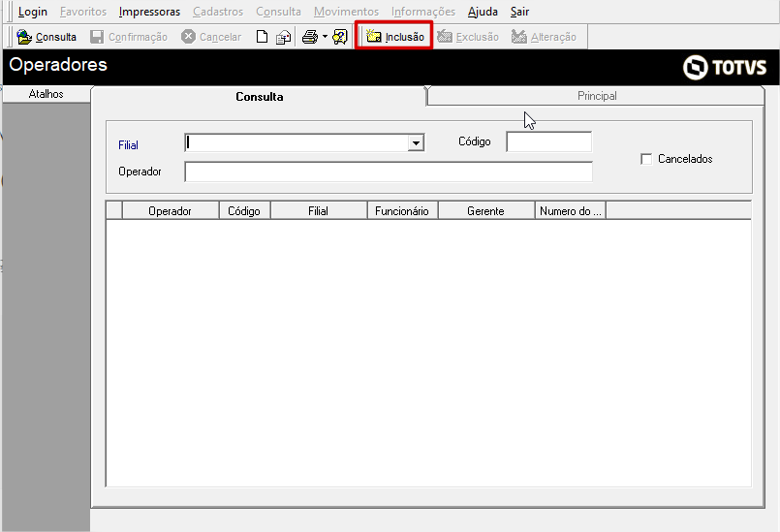Click the Inclusão toolbar button

click(x=395, y=37)
